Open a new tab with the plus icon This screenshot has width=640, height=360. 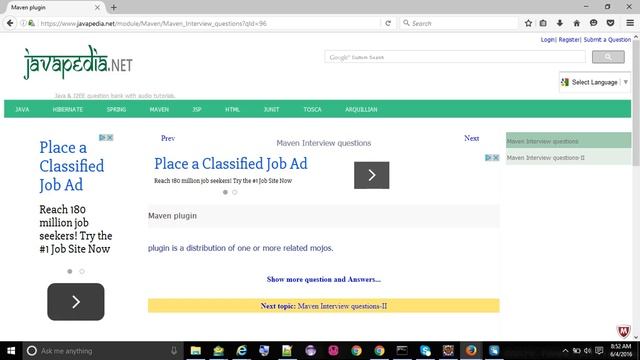tap(113, 7)
